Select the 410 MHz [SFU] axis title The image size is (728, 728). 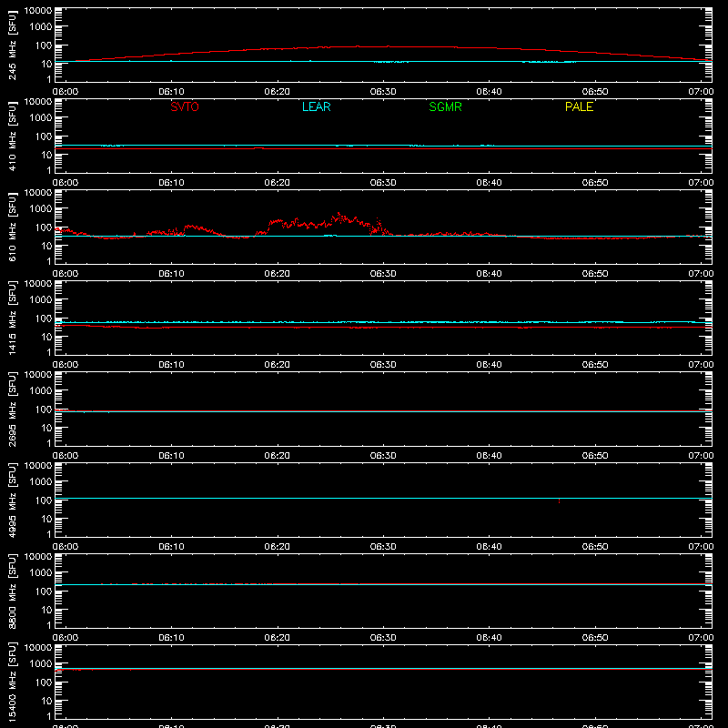(x=13, y=136)
